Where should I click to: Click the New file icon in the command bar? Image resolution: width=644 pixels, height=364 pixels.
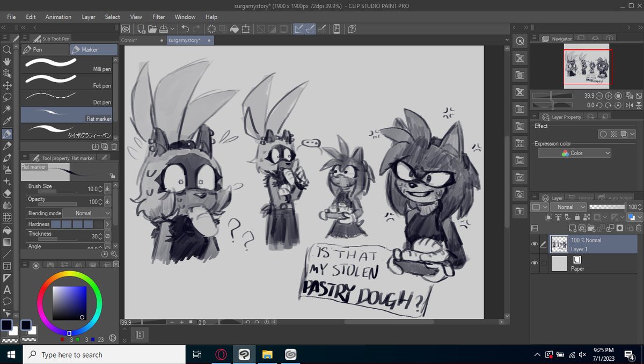click(x=141, y=29)
